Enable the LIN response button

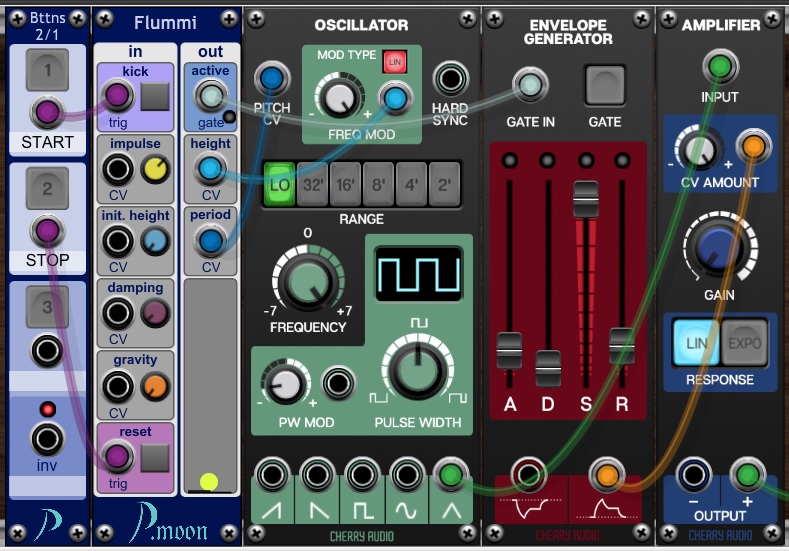point(693,343)
